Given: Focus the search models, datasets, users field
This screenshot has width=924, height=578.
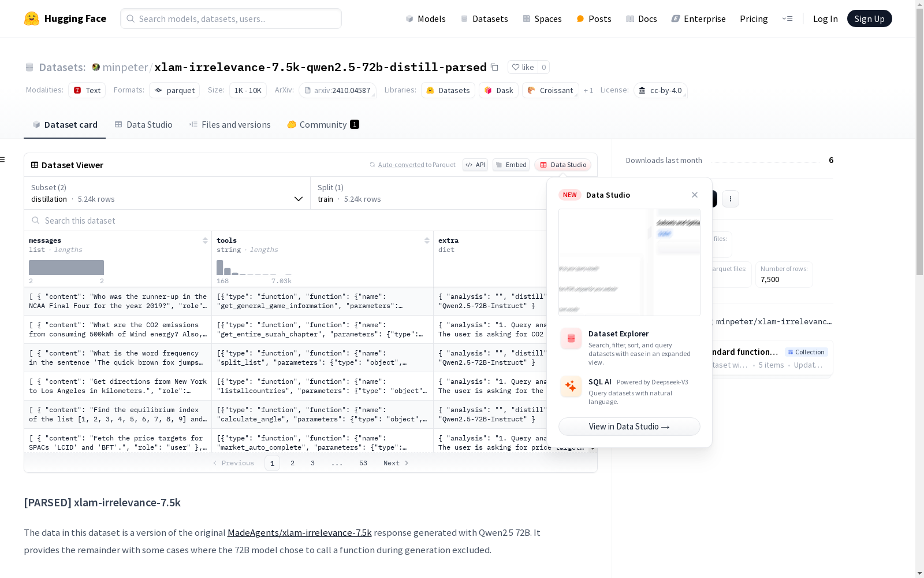Looking at the screenshot, I should (x=231, y=18).
